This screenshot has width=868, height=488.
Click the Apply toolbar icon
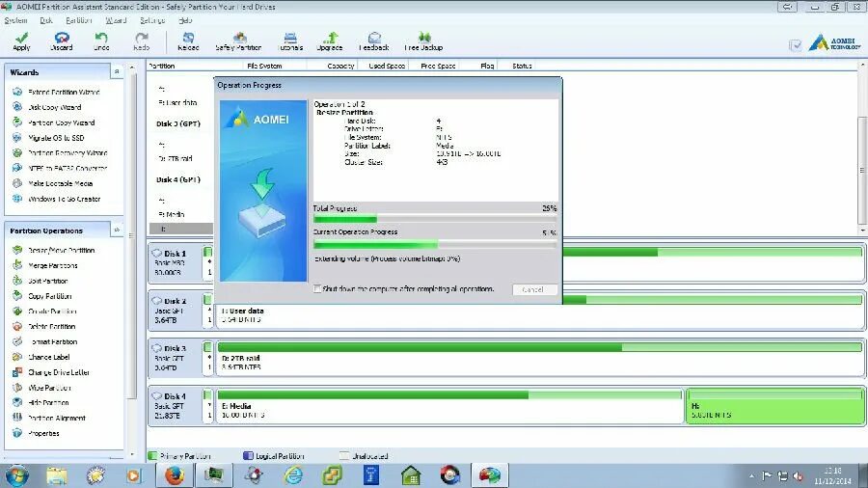pos(21,41)
